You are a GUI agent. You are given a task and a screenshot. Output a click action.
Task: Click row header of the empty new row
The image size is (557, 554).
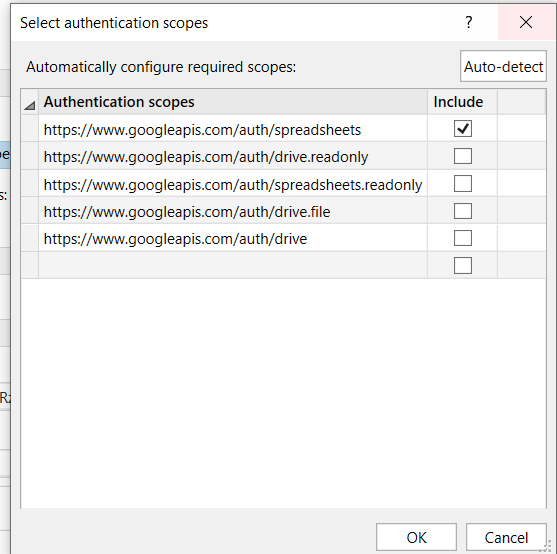(29, 266)
